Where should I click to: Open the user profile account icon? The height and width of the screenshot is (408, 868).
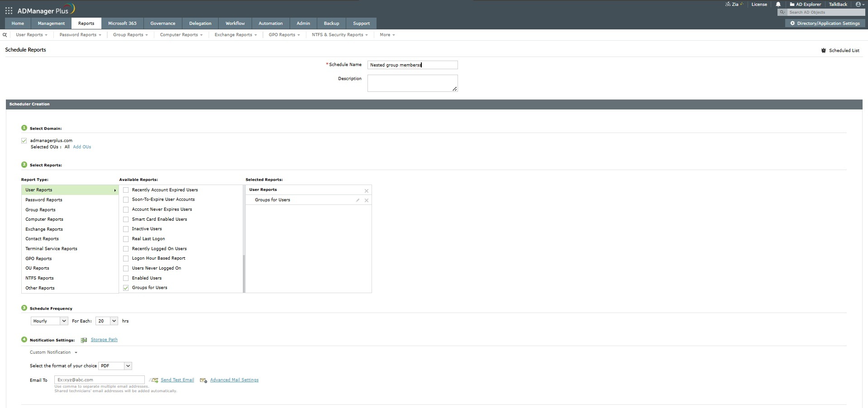(858, 4)
